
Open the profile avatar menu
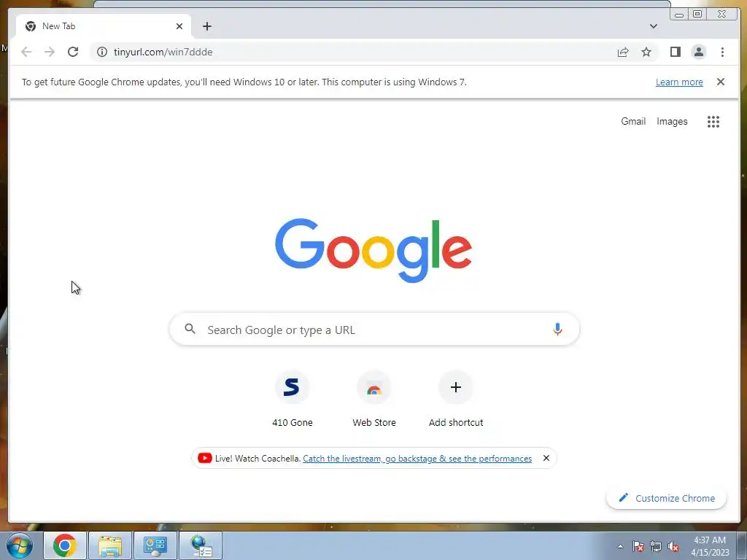click(698, 52)
